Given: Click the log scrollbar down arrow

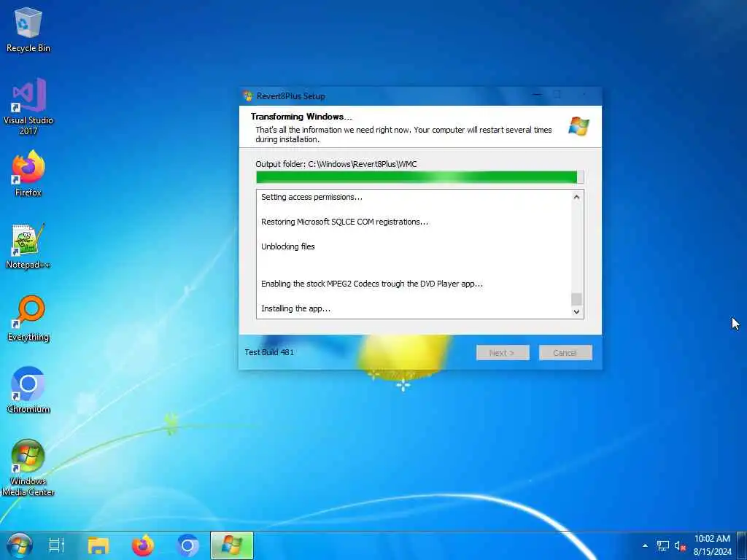Looking at the screenshot, I should 576,312.
